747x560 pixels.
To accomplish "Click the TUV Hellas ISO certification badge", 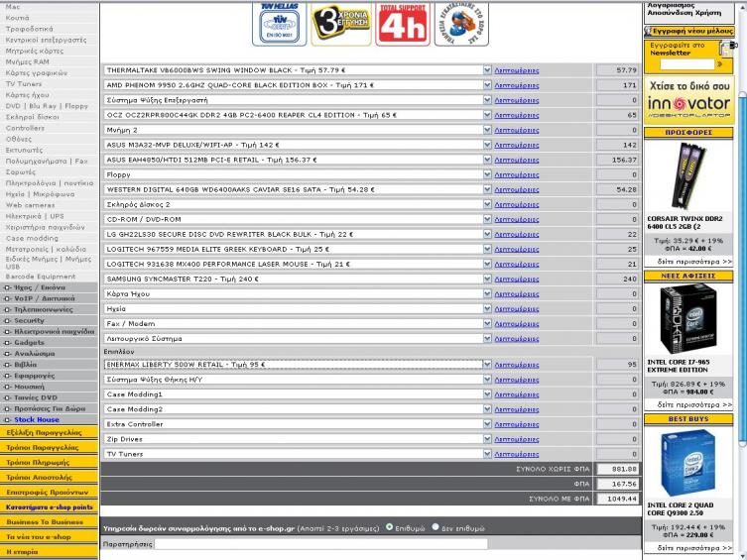I will point(279,24).
